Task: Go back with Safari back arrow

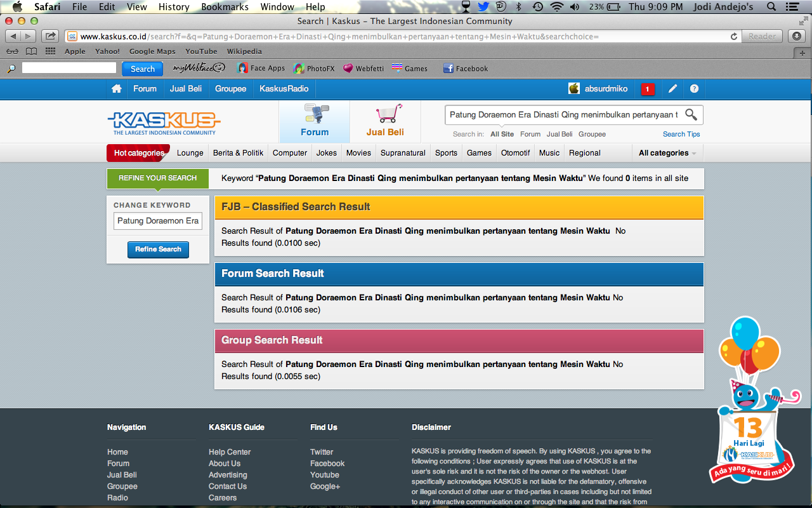Action: (x=14, y=36)
